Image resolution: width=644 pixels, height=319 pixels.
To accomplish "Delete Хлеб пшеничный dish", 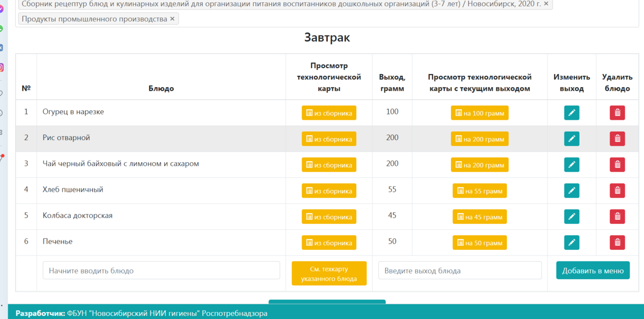I will click(x=617, y=191).
